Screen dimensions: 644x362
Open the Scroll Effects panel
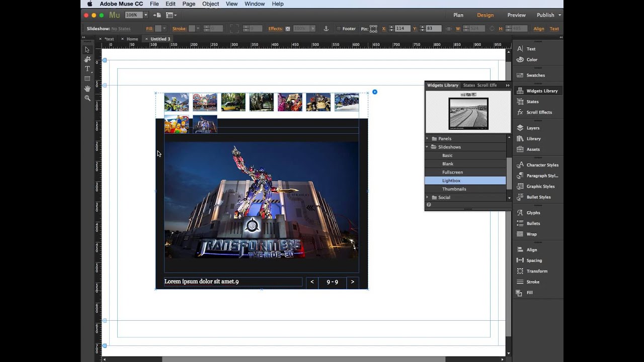click(533, 112)
